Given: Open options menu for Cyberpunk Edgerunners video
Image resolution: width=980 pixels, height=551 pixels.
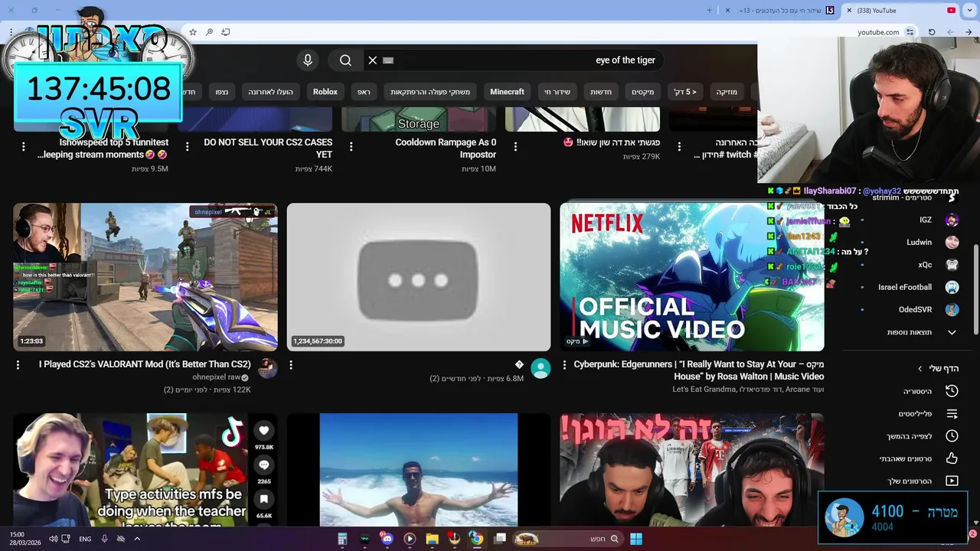Looking at the screenshot, I should click(x=564, y=365).
